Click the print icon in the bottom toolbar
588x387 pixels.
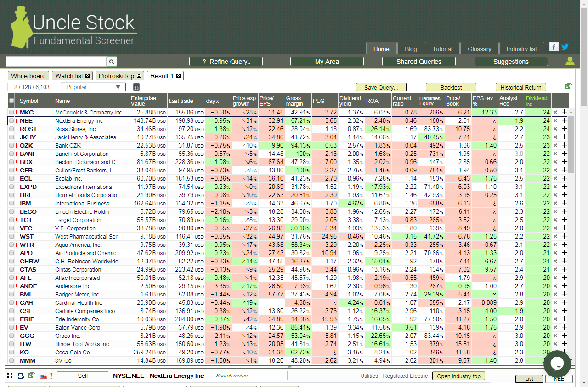pyautogui.click(x=20, y=376)
